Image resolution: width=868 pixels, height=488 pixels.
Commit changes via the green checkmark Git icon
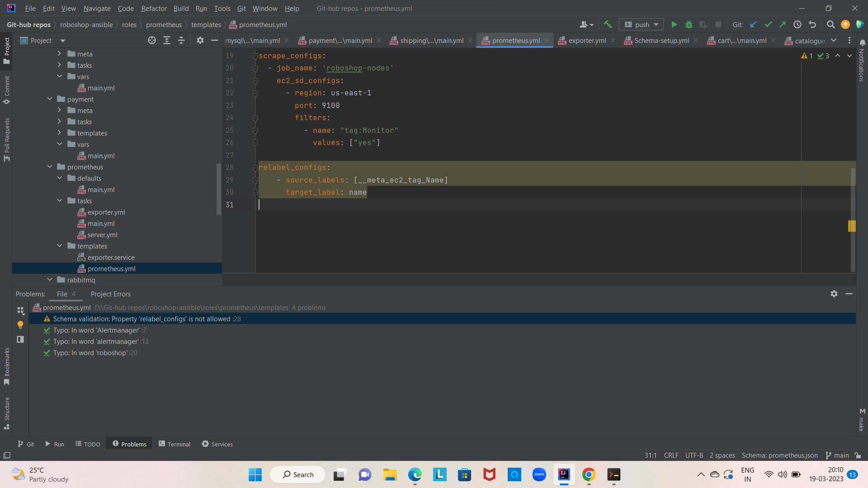pyautogui.click(x=768, y=24)
